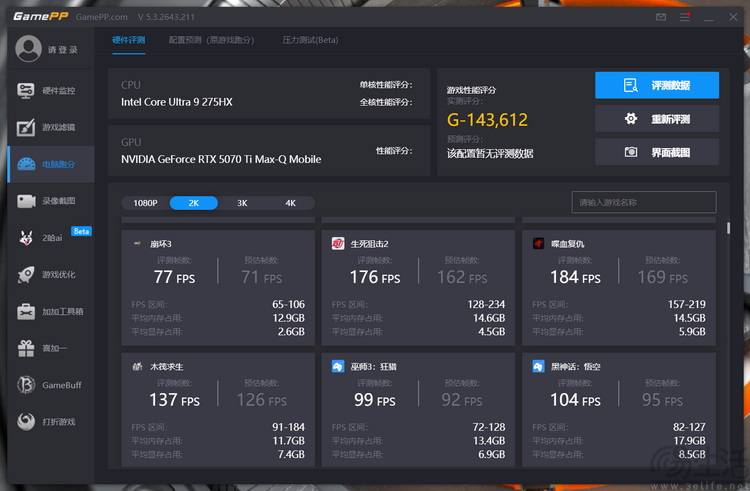Select the 1080P resolution option
Screen dimensions: 750x491
coord(145,203)
